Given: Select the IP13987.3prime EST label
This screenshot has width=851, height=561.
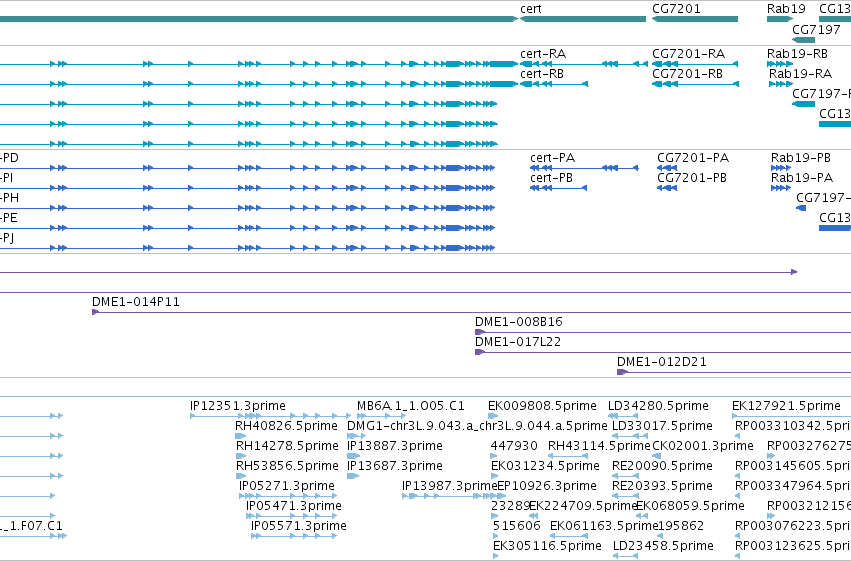Looking at the screenshot, I should pos(449,486).
